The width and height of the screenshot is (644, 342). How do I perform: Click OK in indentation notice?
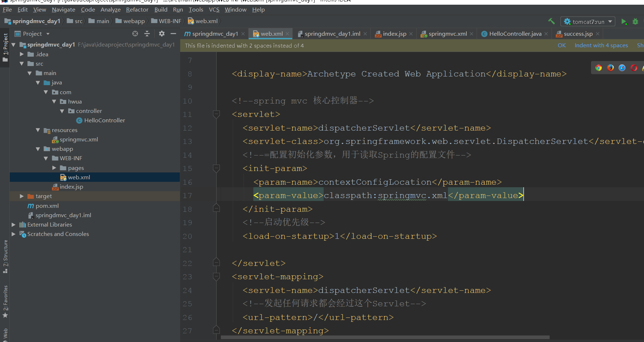[x=561, y=45]
